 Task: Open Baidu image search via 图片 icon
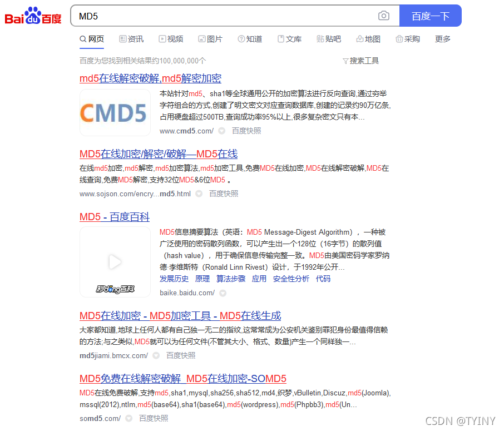tap(201, 39)
